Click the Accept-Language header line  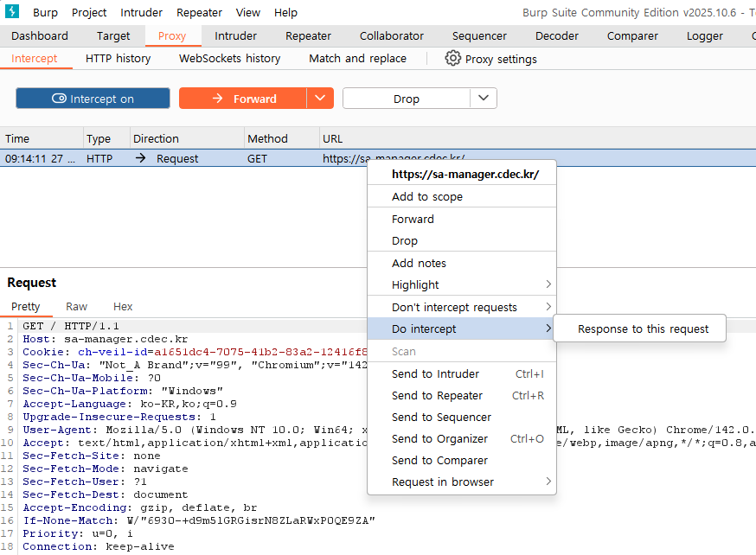(130, 405)
